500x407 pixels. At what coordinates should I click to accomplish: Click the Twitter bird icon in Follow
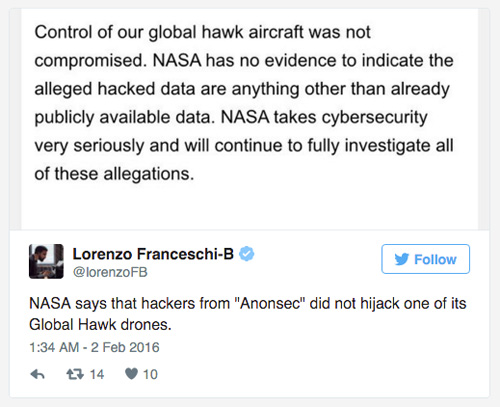coord(402,259)
